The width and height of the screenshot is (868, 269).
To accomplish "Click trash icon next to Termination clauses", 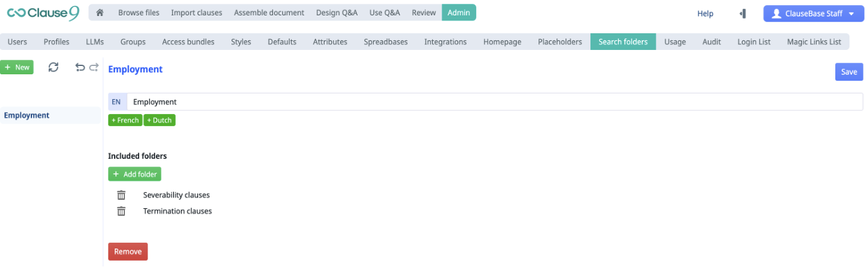I will pos(121,211).
